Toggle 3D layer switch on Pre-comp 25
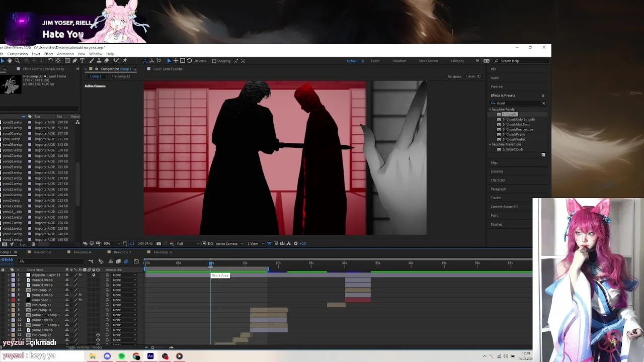Image resolution: width=644 pixels, height=362 pixels. pos(98,335)
